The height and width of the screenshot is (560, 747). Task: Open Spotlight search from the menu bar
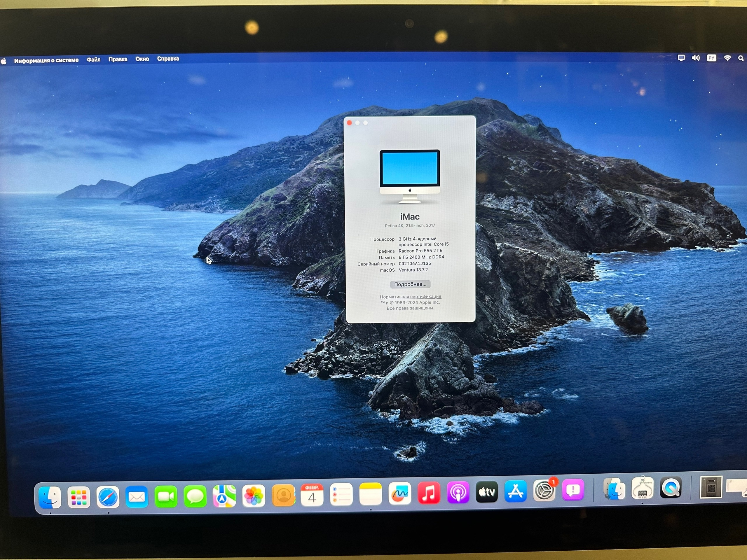point(741,58)
